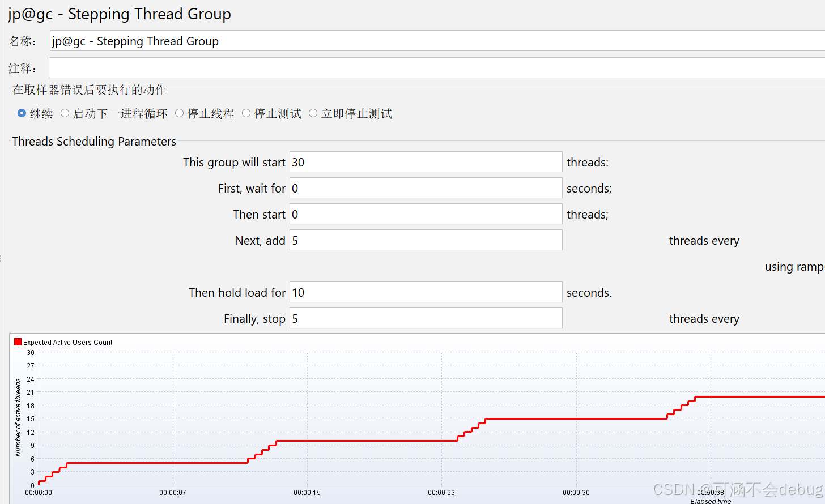Edit the 'Finally, stop' threads field
Viewport: 825px width, 504px height.
coord(426,318)
